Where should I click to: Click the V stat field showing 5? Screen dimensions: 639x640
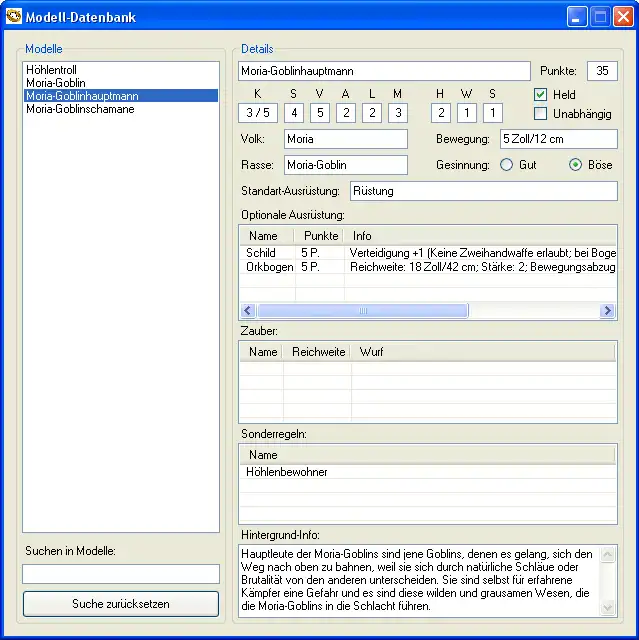(320, 113)
